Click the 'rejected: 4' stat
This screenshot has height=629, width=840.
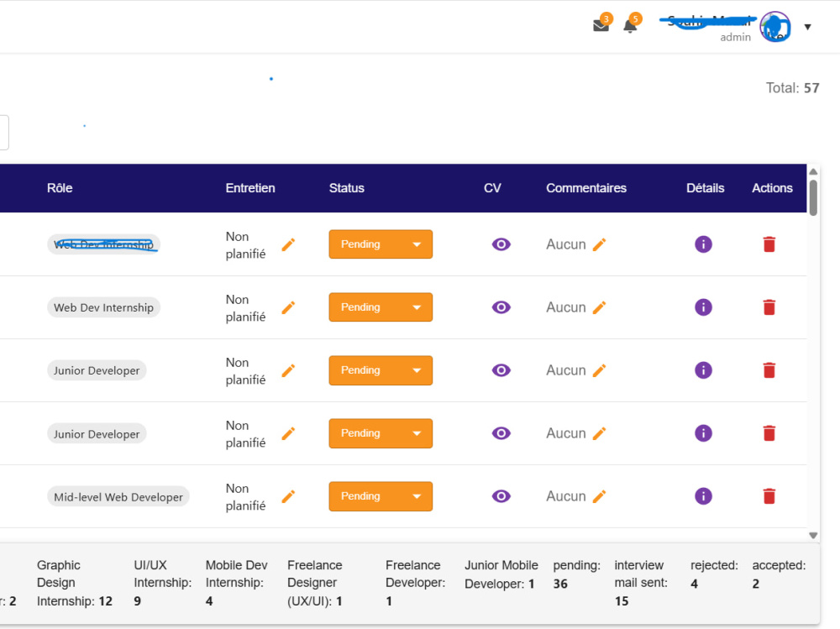pyautogui.click(x=714, y=574)
